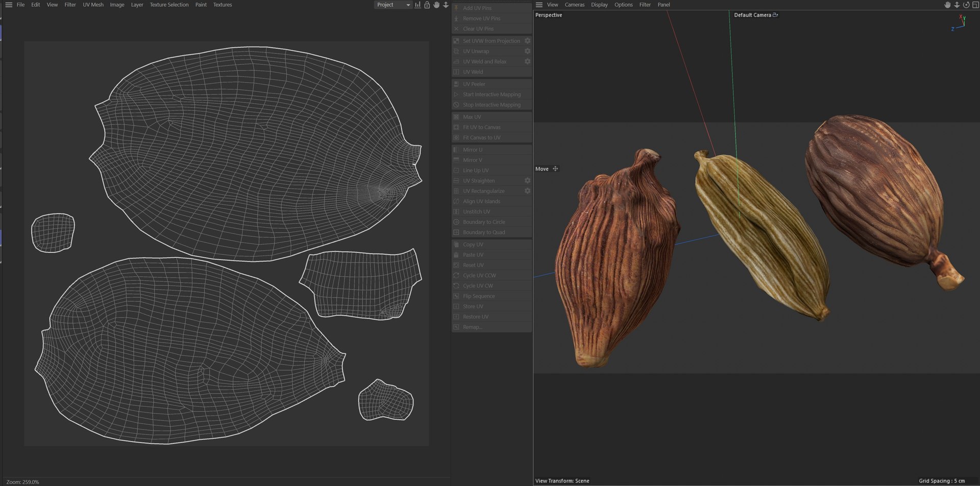This screenshot has width=980, height=486.
Task: Click the camera icon beside Default Camera
Action: click(775, 15)
